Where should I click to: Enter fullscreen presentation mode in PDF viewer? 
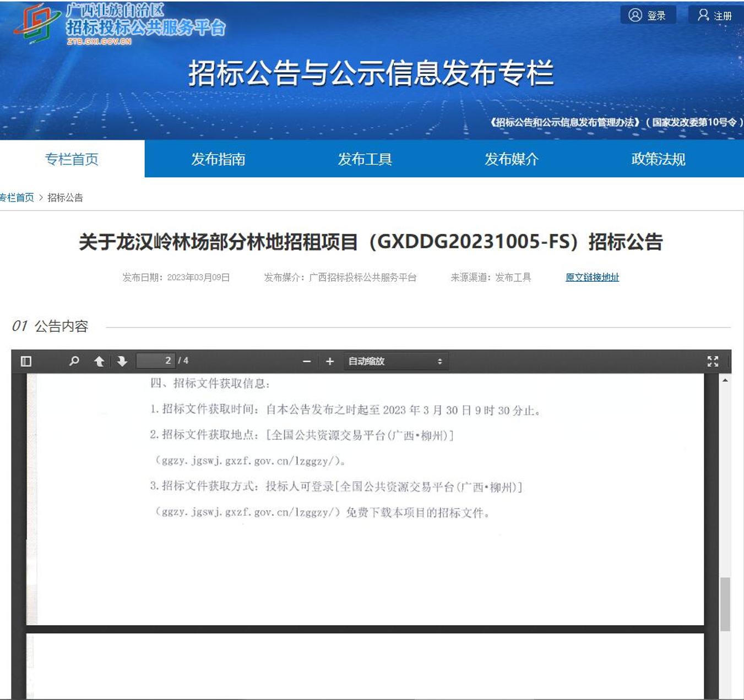click(713, 362)
